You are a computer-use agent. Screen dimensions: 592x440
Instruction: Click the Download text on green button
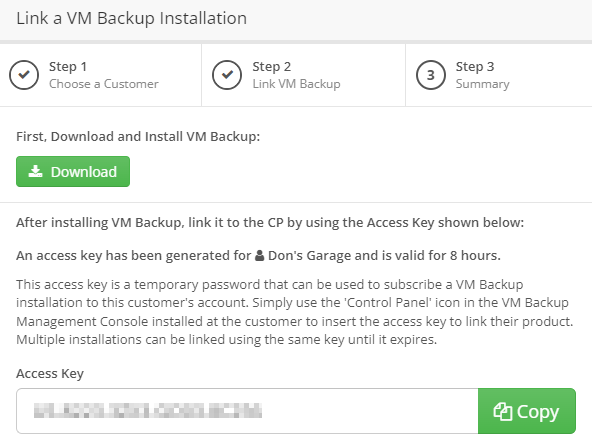84,172
